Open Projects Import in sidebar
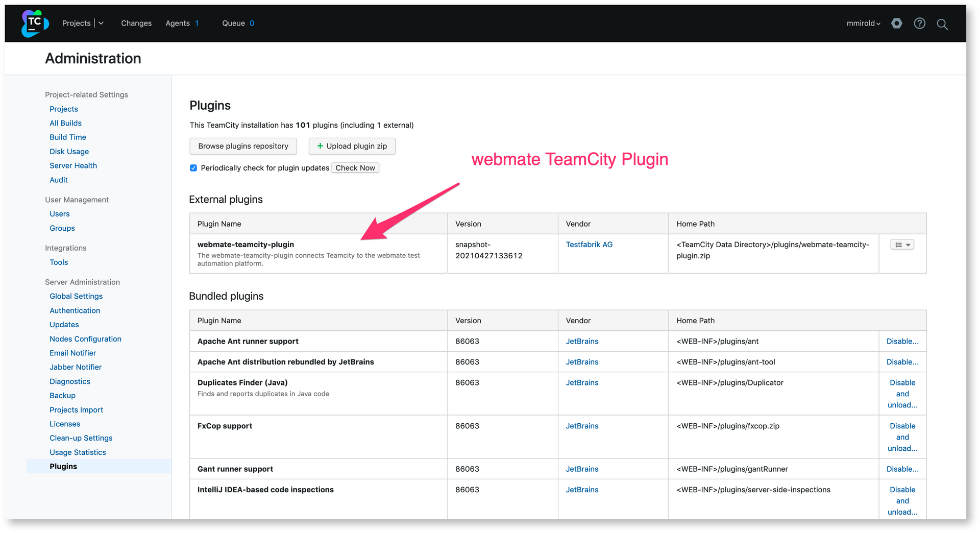 coord(77,410)
